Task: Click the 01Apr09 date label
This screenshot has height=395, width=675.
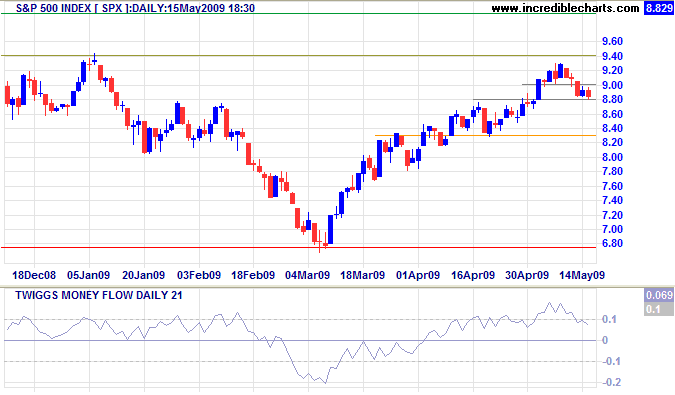Action: (x=418, y=275)
